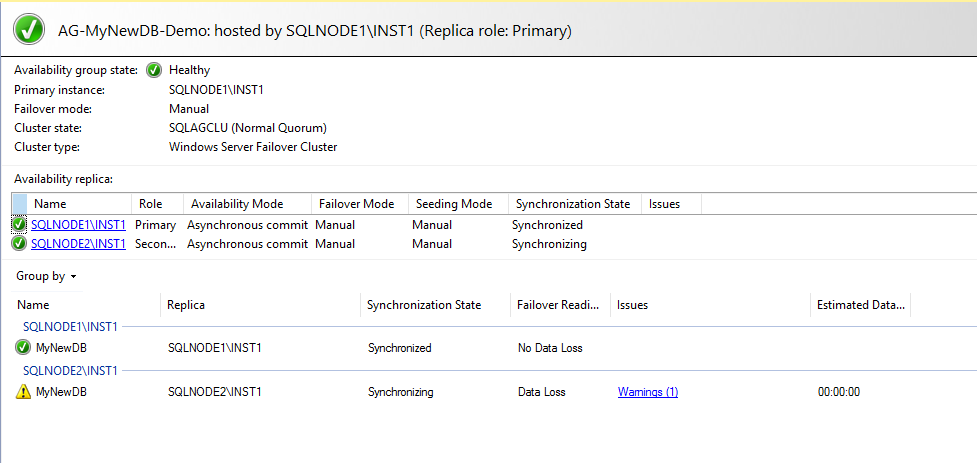
Task: Open the SQLNODE2\INST1 replica link
Action: [78, 244]
